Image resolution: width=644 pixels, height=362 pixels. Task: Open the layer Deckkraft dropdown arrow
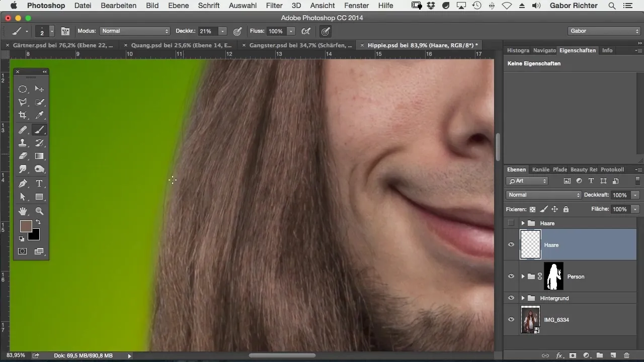point(636,195)
